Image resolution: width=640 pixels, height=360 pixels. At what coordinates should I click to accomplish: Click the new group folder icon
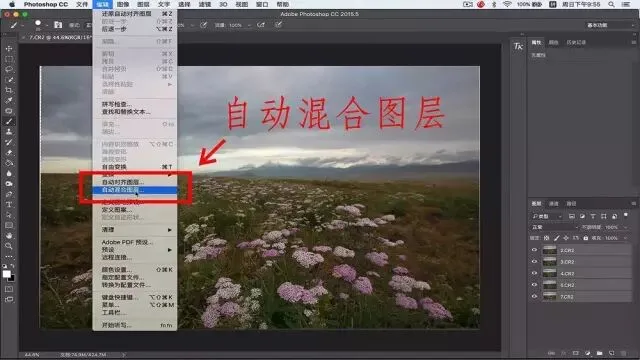(599, 353)
